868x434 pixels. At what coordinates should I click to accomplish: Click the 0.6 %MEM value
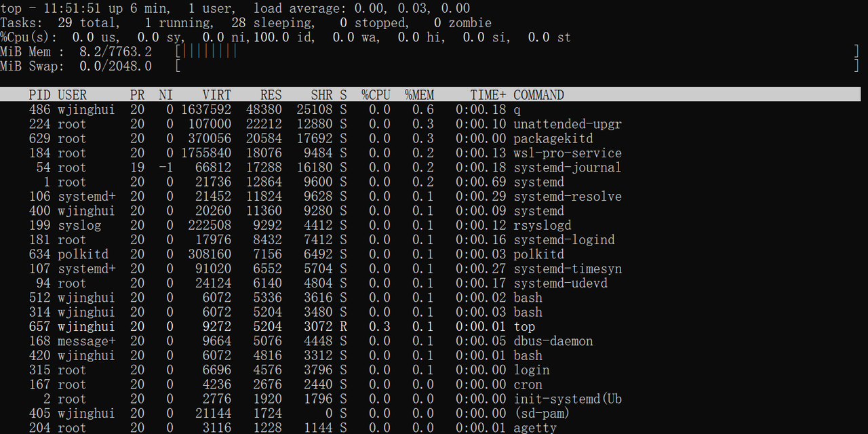[423, 110]
